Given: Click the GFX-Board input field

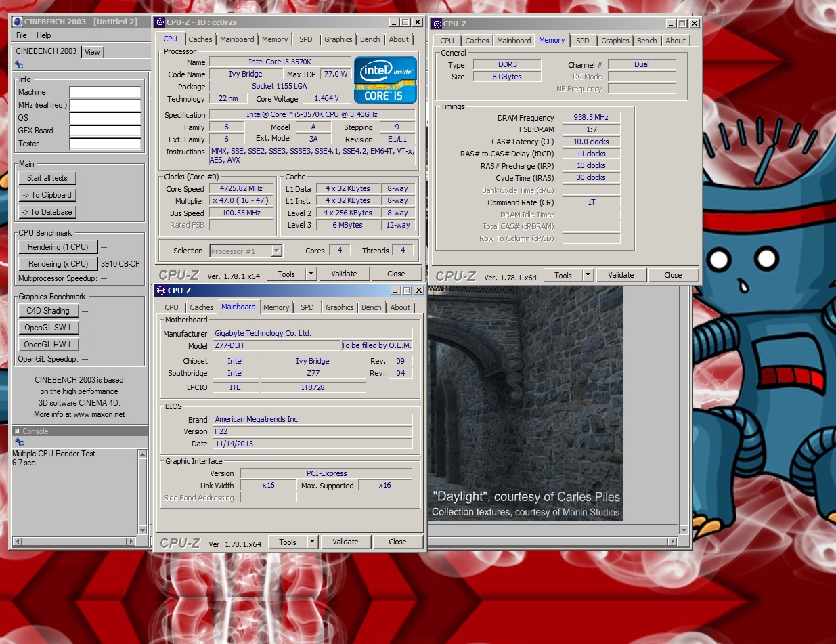Looking at the screenshot, I should [105, 131].
